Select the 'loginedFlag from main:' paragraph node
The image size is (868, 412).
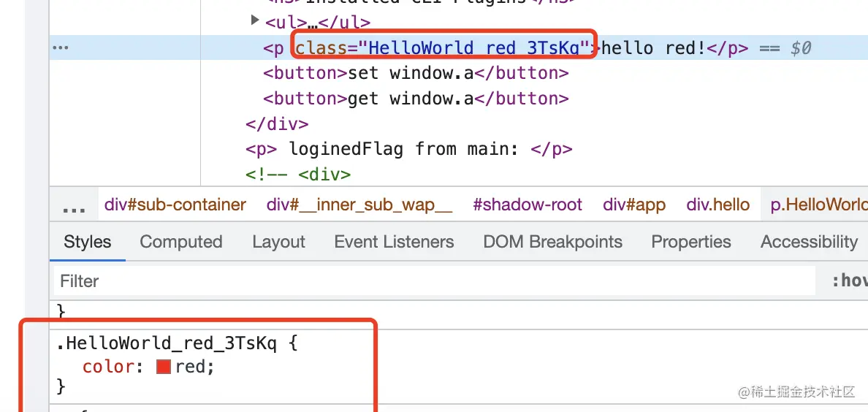click(409, 149)
